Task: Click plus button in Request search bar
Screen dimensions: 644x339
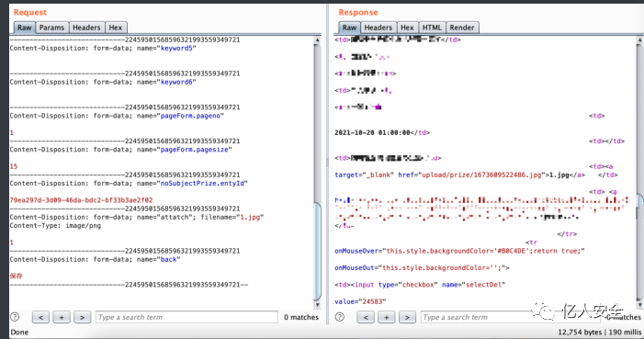Action: point(62,317)
